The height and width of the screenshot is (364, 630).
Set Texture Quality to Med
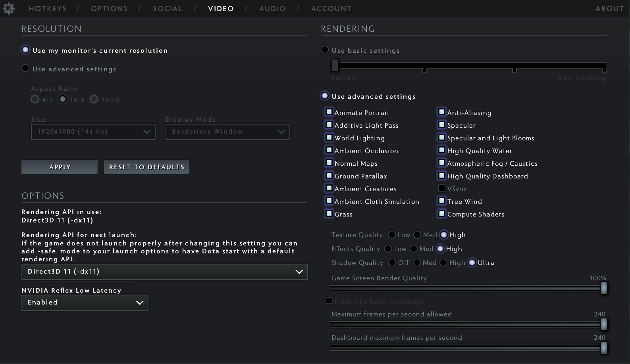pyautogui.click(x=417, y=235)
